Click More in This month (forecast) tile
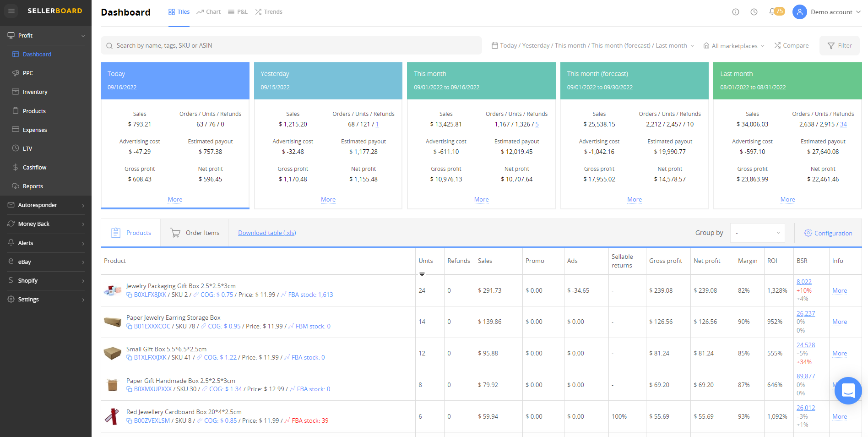Viewport: 868px width, 437px height. (635, 199)
